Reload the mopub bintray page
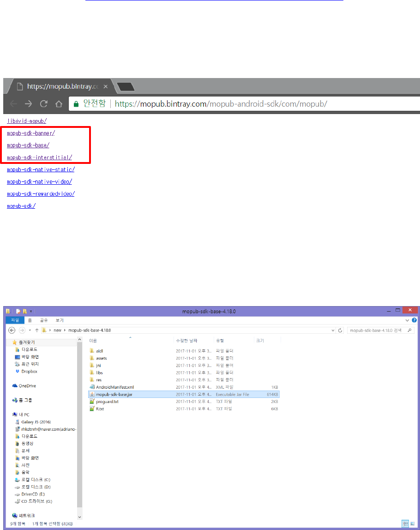The height and width of the screenshot is (530, 420). [43, 104]
